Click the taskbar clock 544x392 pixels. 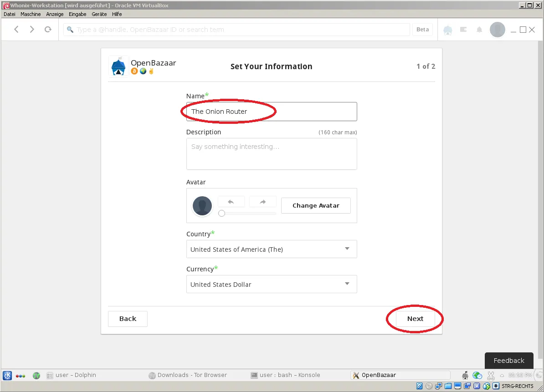[520, 375]
